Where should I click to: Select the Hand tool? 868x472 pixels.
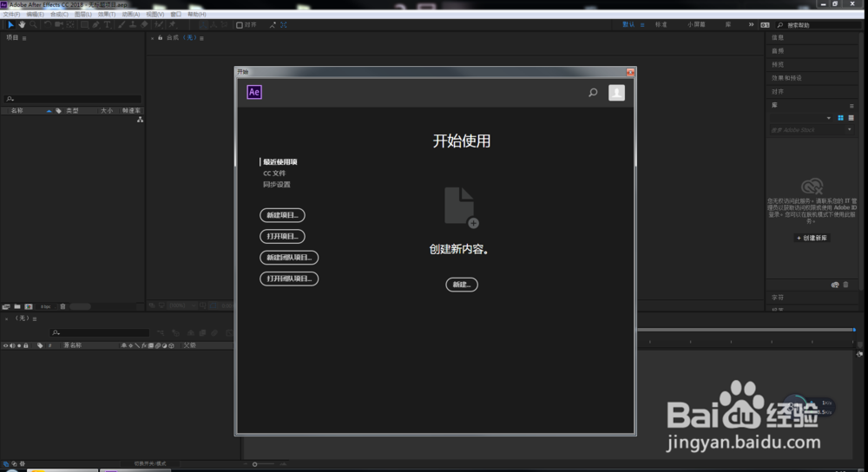(23, 25)
